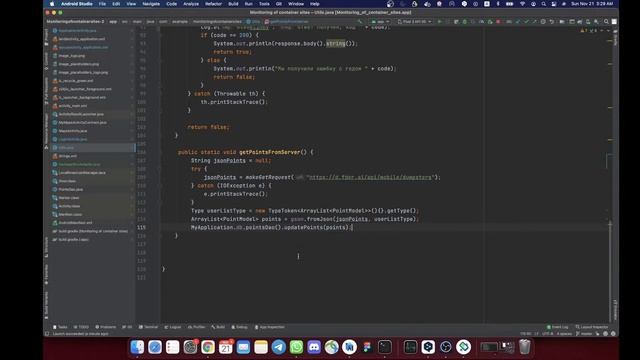Image resolution: width=640 pixels, height=360 pixels.
Task: Click the warnings indicator above the editor
Action: [584, 31]
